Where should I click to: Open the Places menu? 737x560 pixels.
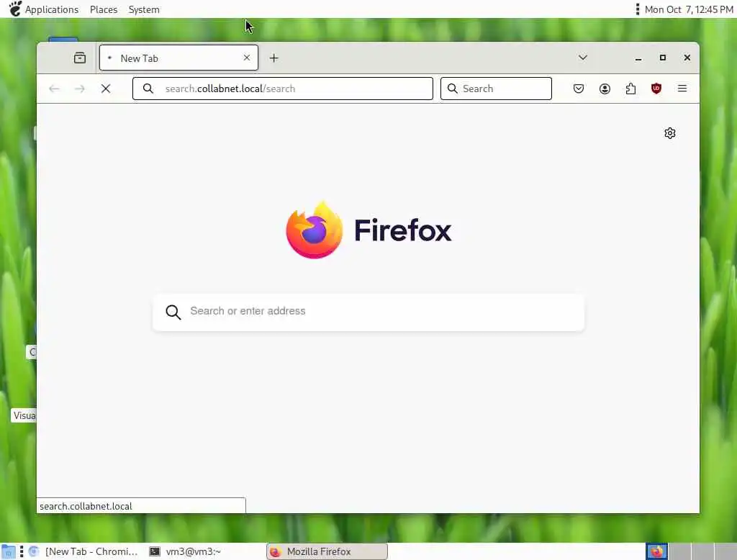point(104,9)
